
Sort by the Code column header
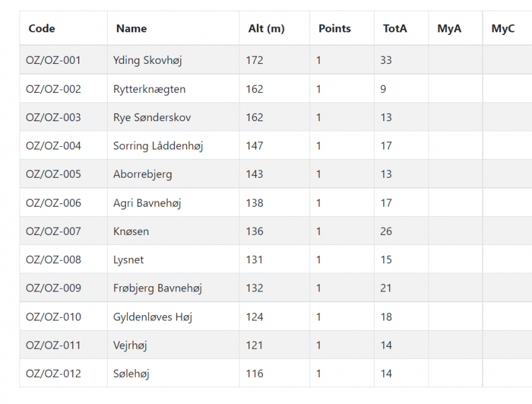42,28
